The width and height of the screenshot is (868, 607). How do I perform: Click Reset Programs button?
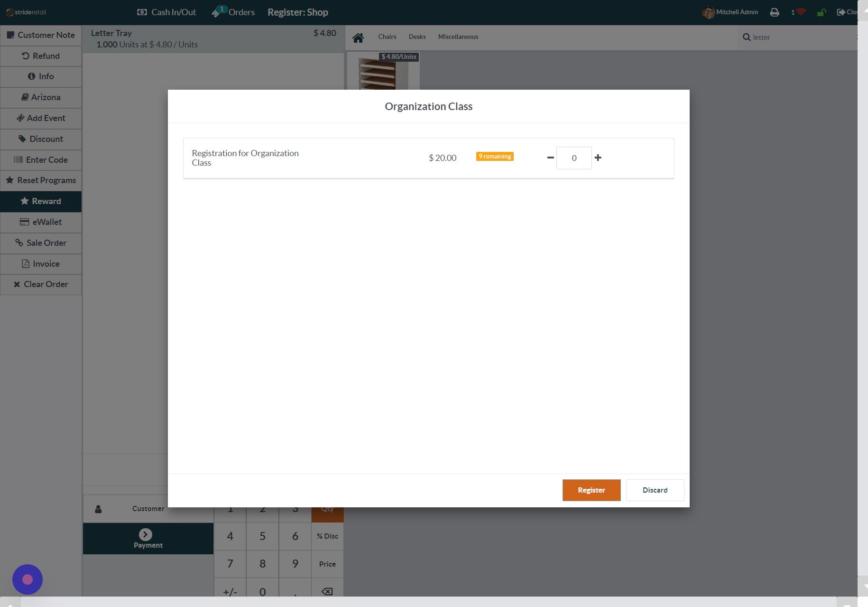click(x=41, y=180)
